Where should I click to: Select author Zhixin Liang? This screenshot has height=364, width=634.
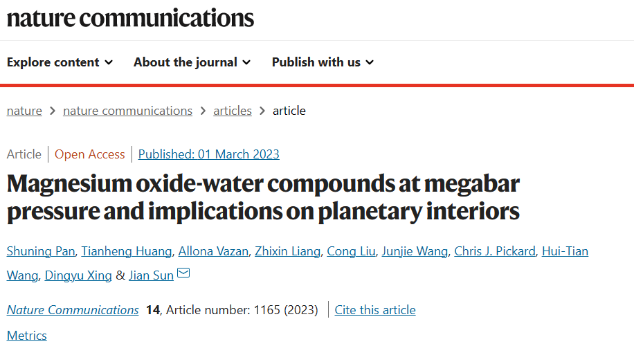click(x=287, y=251)
